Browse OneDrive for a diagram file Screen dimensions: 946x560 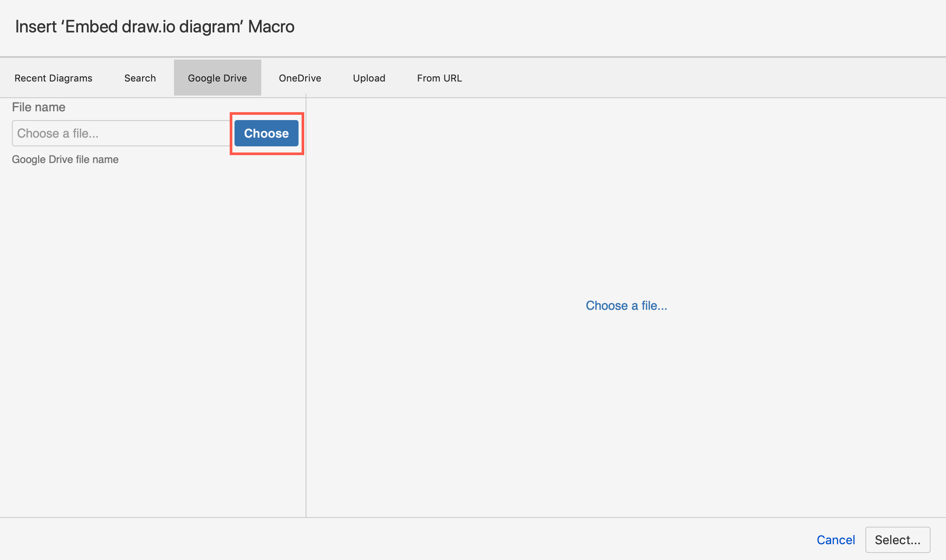coord(300,78)
